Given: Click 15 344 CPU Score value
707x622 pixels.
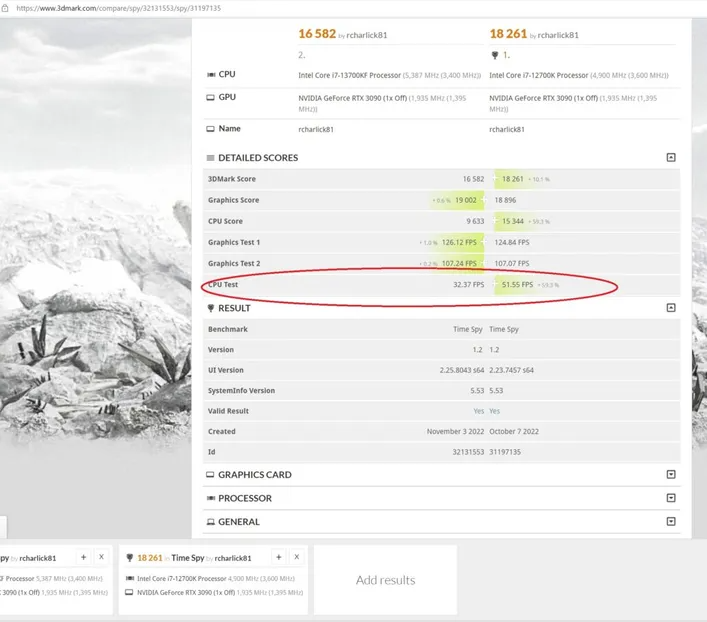Looking at the screenshot, I should point(513,221).
